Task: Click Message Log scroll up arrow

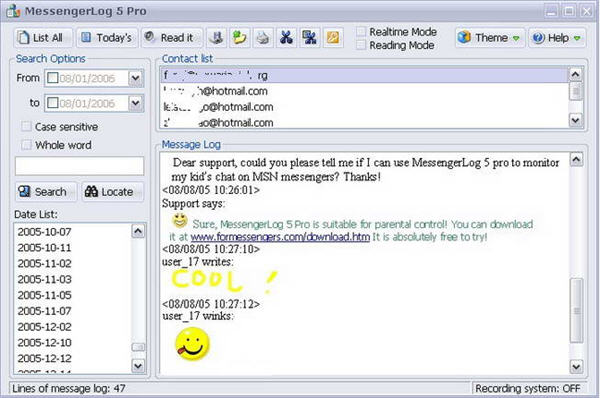Action: [x=576, y=159]
